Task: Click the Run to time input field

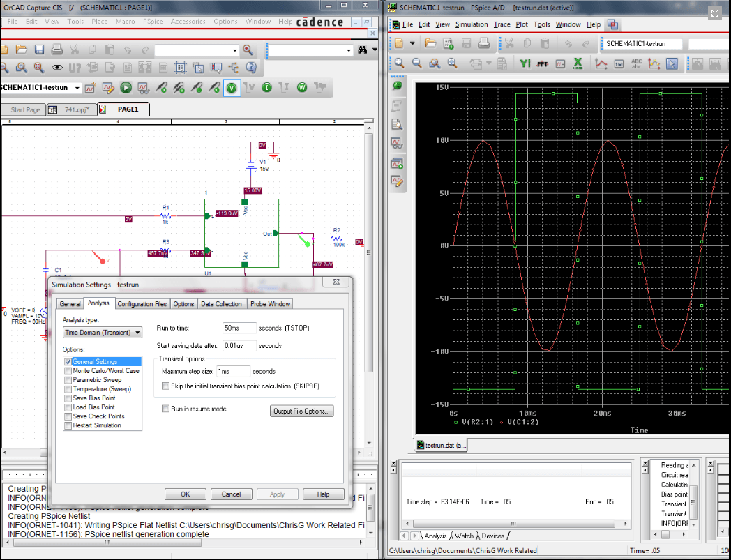Action: [x=239, y=328]
